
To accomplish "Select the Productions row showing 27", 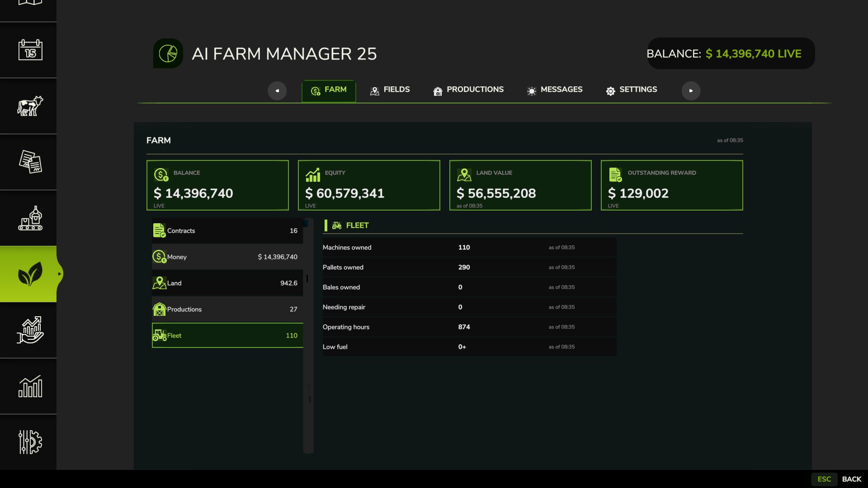I will click(227, 310).
